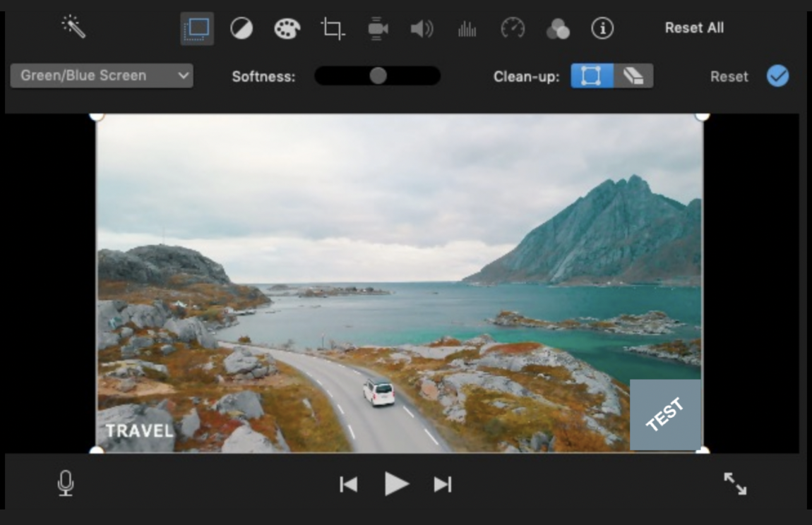Show the clip information icon

tap(602, 28)
